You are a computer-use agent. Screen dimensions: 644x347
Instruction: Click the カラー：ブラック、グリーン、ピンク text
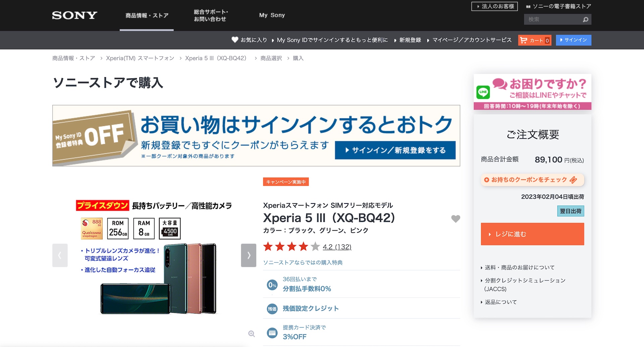point(316,230)
